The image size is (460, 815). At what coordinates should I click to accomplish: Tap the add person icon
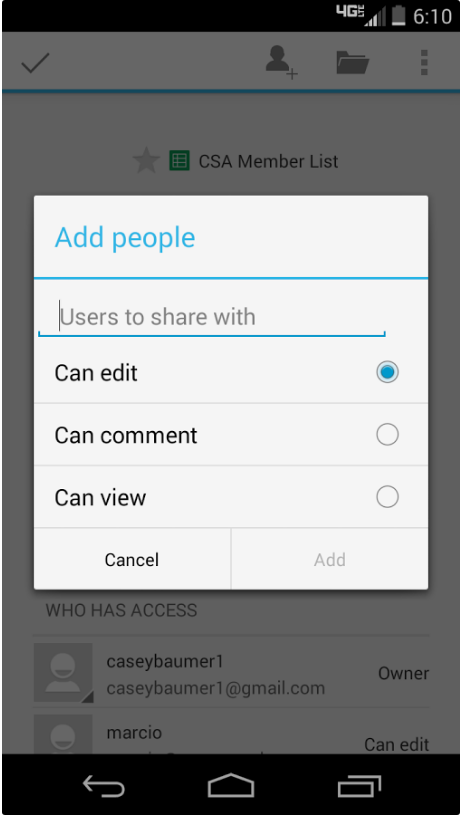click(x=281, y=62)
